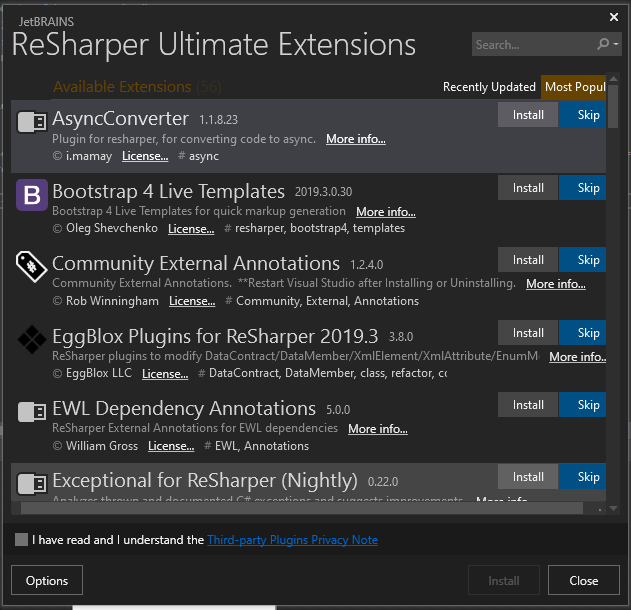
Task: Click the search magnifier icon
Action: [x=603, y=44]
